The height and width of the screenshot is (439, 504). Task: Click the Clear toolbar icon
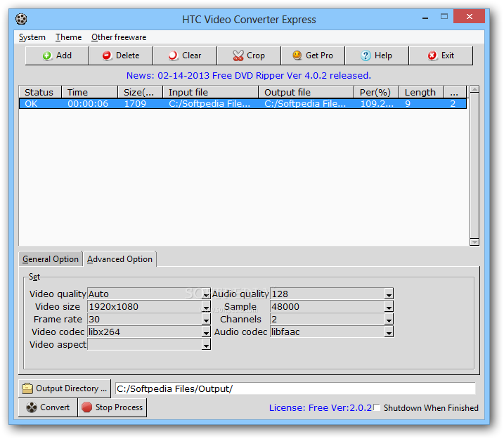(173, 55)
